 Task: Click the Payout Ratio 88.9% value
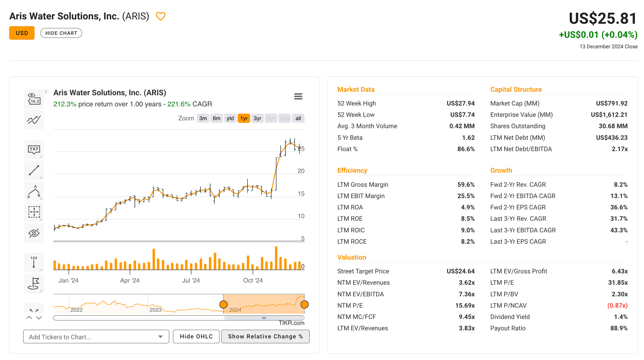pos(619,328)
